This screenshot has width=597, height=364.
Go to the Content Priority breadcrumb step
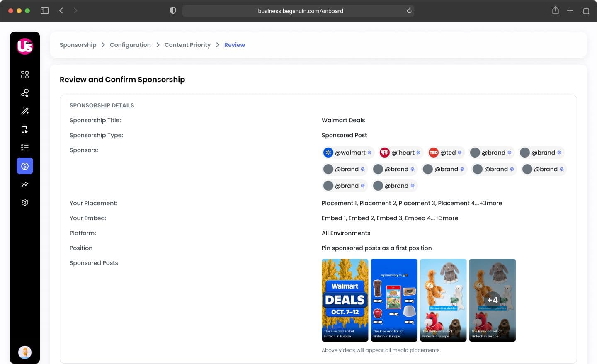click(187, 45)
